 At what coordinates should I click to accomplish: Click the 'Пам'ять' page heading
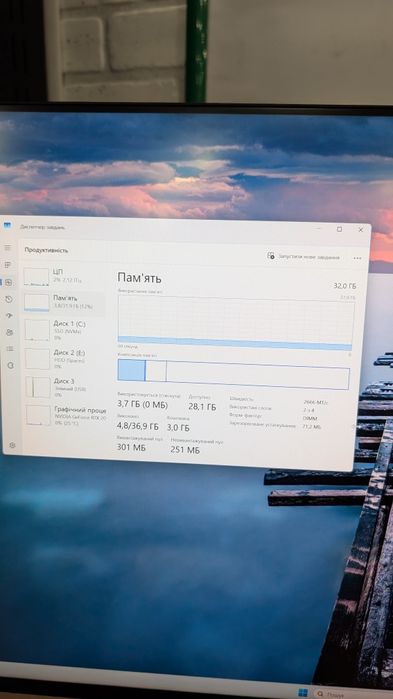point(139,278)
